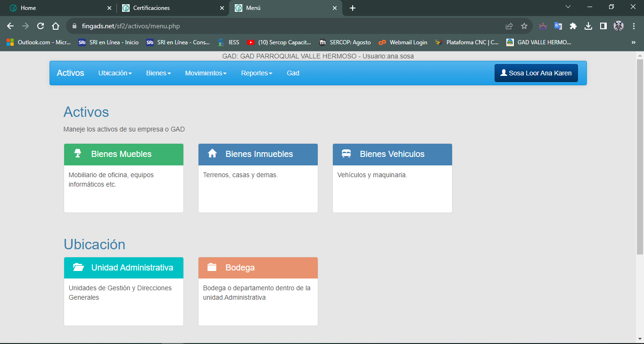
Task: Click the lamp icon on Bienes Muebles
Action: (78, 154)
